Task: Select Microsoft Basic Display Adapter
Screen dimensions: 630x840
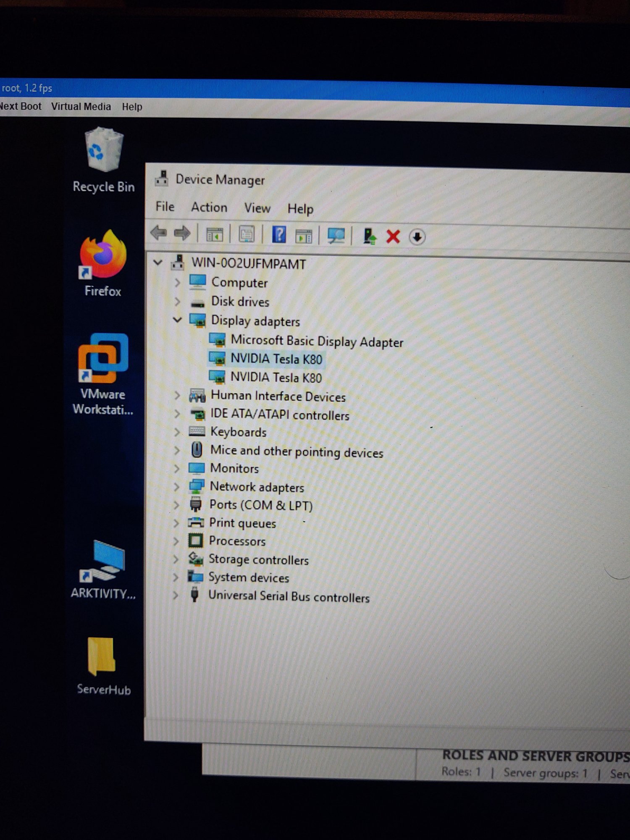Action: coord(316,341)
